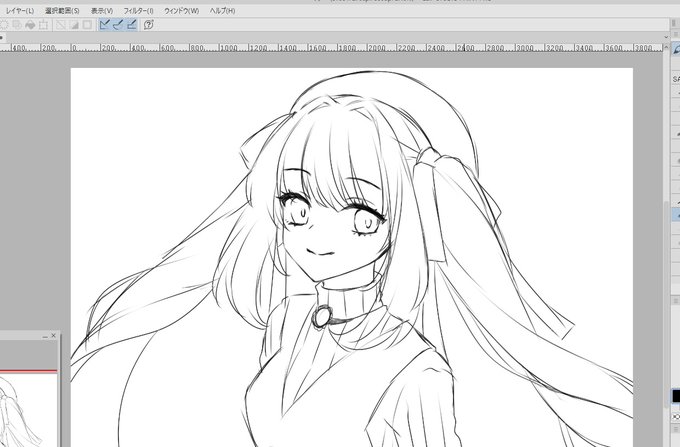The image size is (680, 447).
Task: Toggle the highlighted angled-line mode icon
Action: (x=105, y=25)
